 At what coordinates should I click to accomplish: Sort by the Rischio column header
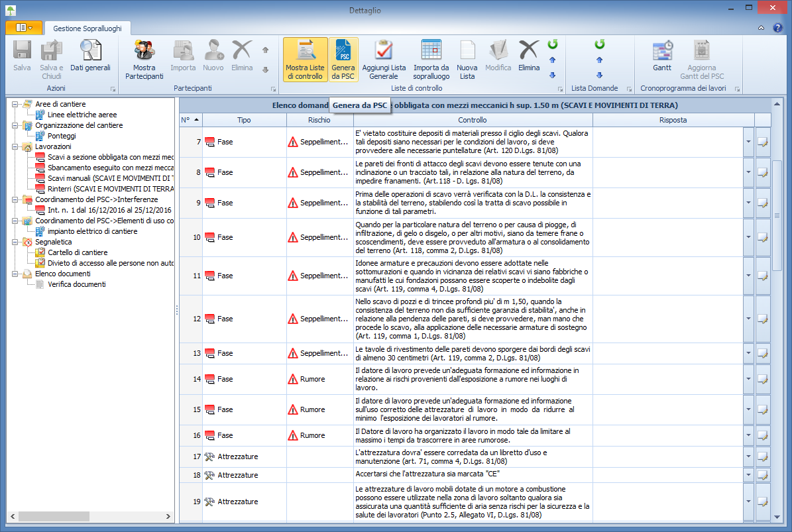(x=319, y=120)
